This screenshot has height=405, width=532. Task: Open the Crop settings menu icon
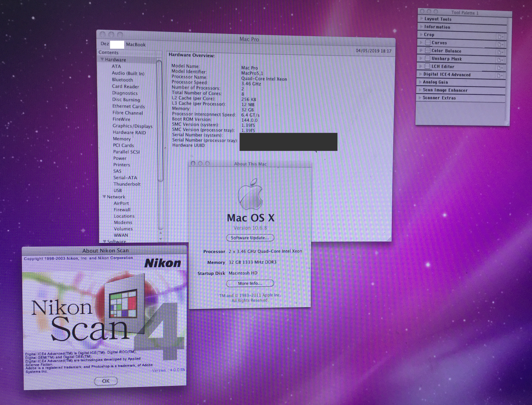(500, 36)
